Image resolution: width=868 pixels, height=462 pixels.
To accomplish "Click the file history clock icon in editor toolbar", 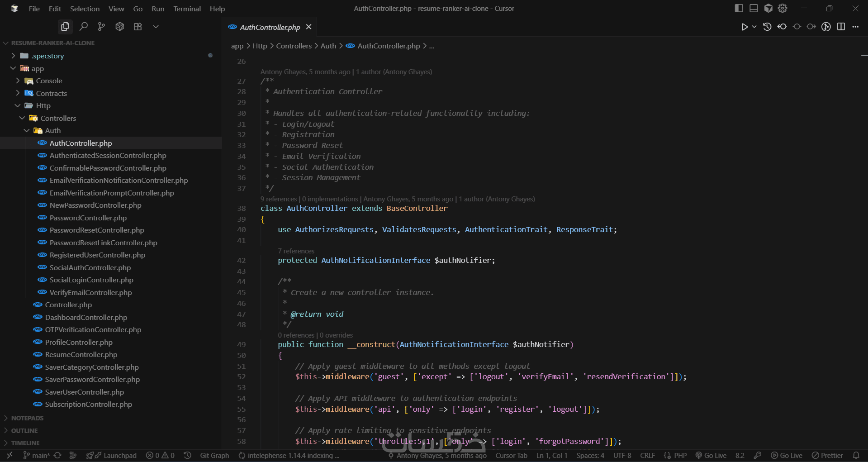I will tap(767, 27).
